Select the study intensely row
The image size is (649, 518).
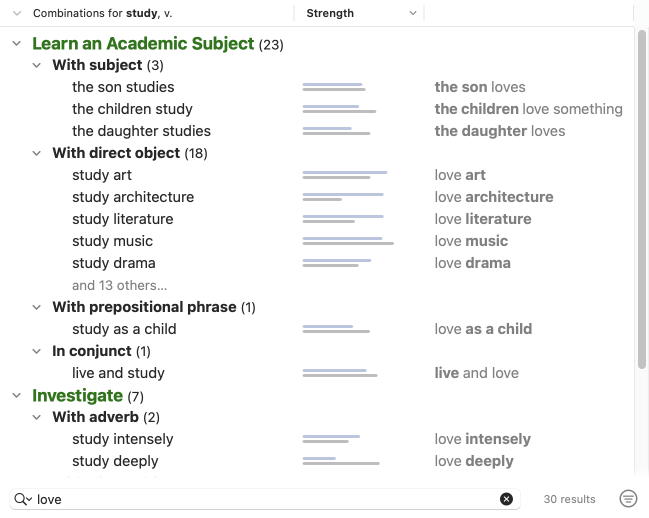point(122,439)
